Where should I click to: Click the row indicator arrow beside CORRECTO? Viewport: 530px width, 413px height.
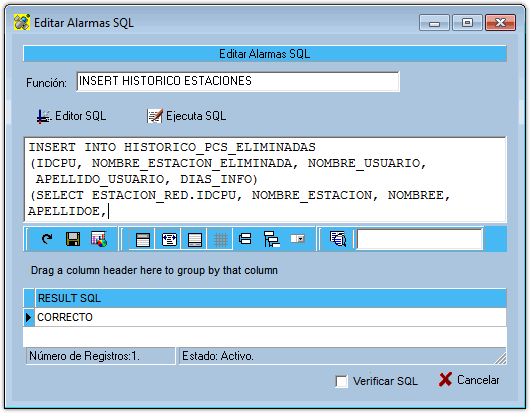click(x=29, y=317)
